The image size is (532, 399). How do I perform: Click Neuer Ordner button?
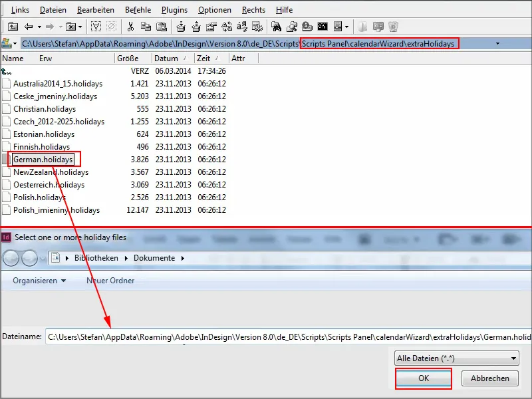coord(110,281)
